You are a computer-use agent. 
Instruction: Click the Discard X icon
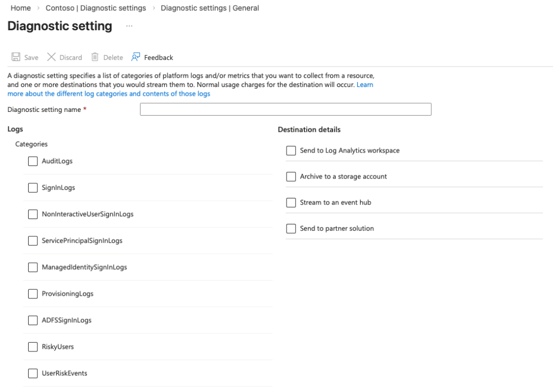tap(51, 57)
